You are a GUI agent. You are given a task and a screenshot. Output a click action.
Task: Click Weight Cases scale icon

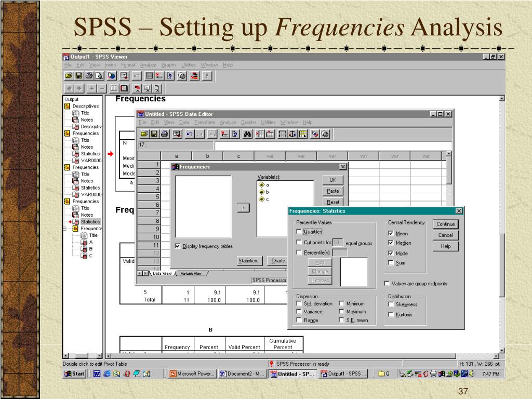pos(292,134)
